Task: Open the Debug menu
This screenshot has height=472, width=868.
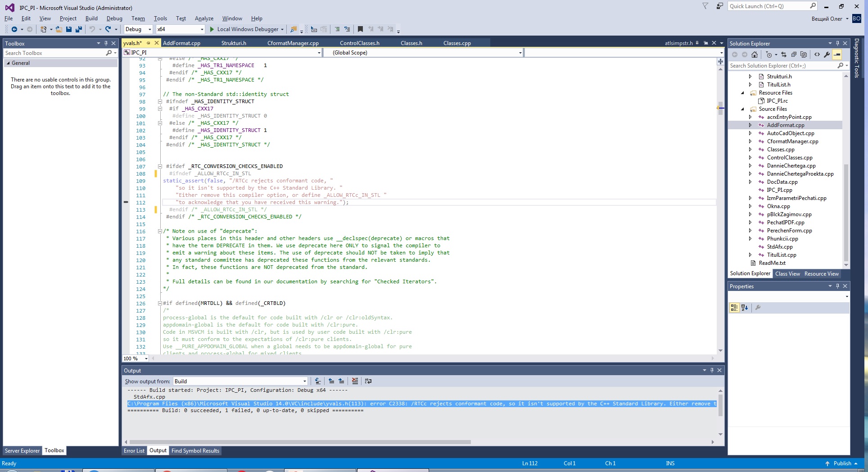Action: [114, 18]
